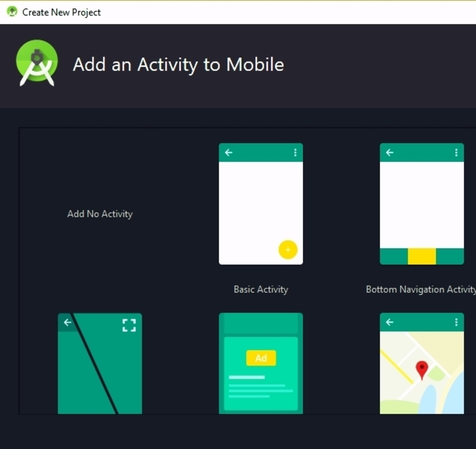The width and height of the screenshot is (476, 449).
Task: Click the Bottom Navigation Activity label
Action: pyautogui.click(x=421, y=289)
